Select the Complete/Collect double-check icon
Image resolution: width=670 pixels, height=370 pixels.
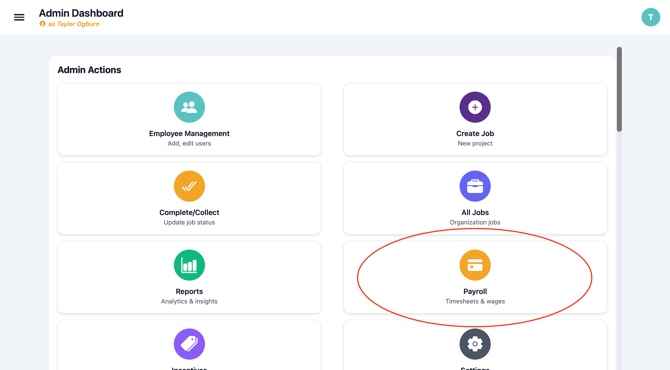(189, 186)
